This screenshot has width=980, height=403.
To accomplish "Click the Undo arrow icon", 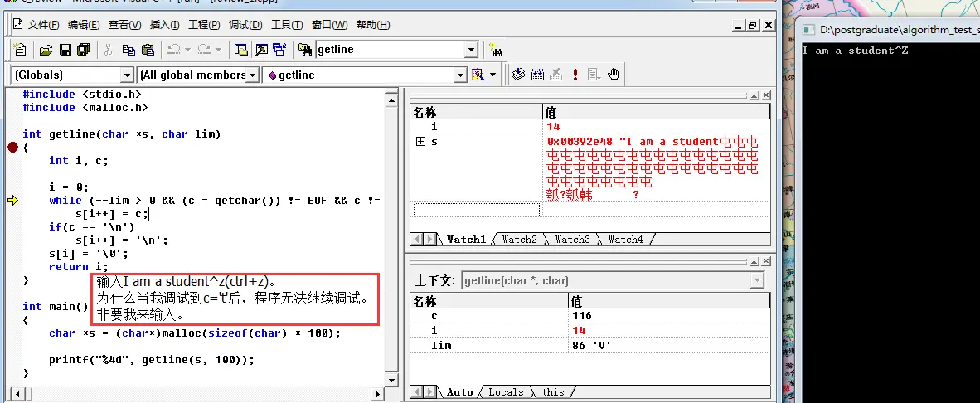I will [x=174, y=50].
